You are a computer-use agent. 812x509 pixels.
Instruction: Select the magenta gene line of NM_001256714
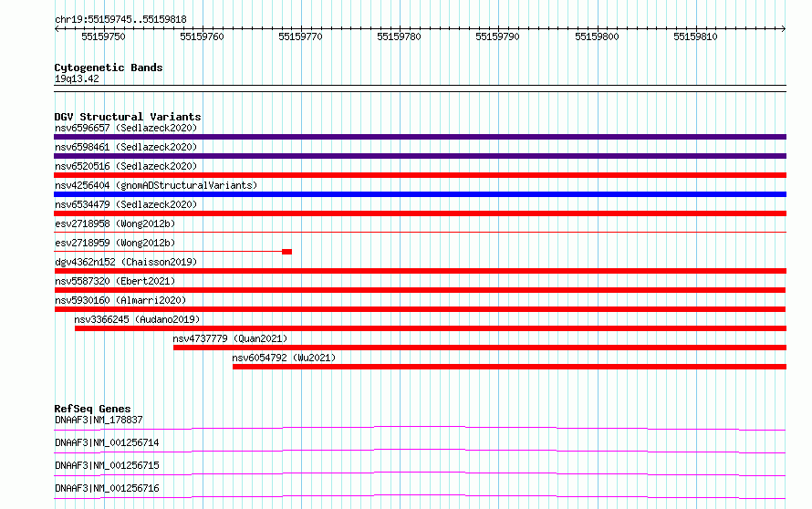[420, 451]
